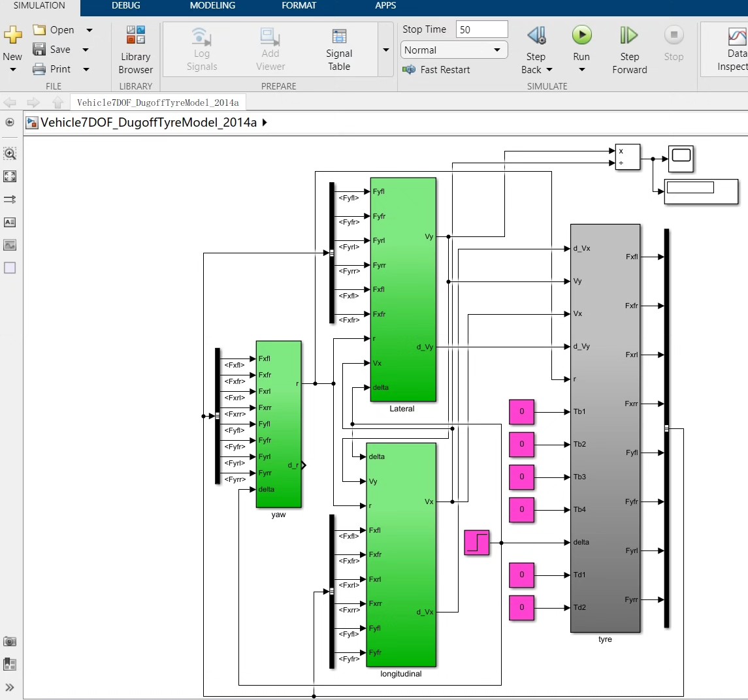The image size is (748, 700).
Task: Open the dropdown arrow next to Save
Action: click(x=86, y=50)
